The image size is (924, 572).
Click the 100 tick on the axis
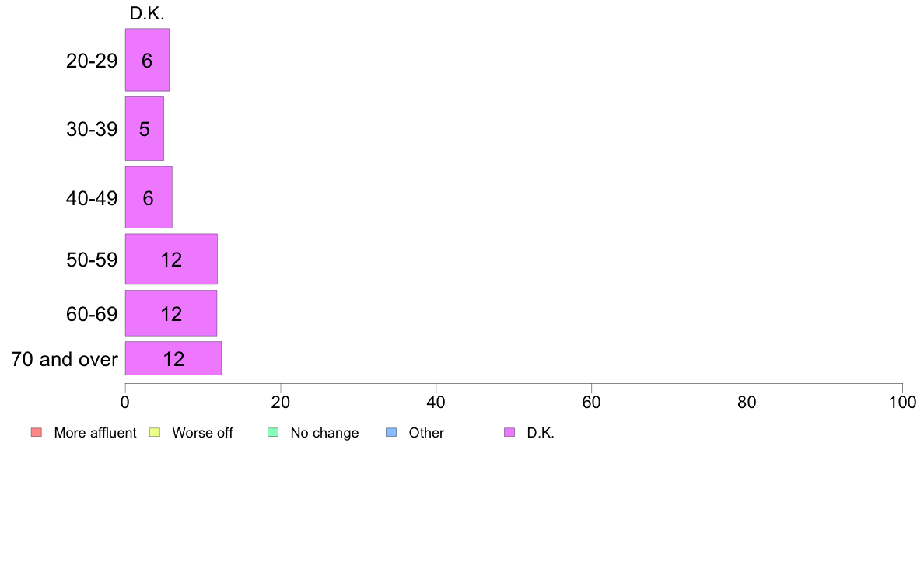[902, 403]
